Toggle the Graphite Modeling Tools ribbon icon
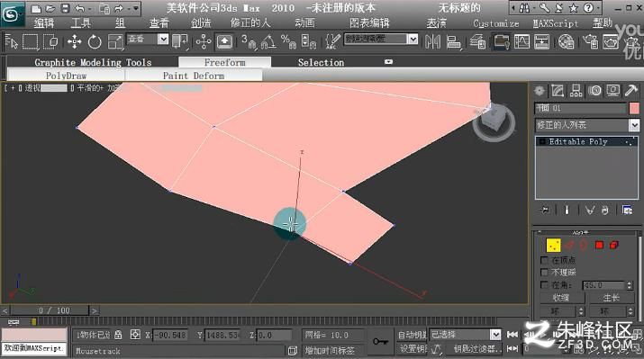The width and height of the screenshot is (644, 359). coord(501,42)
